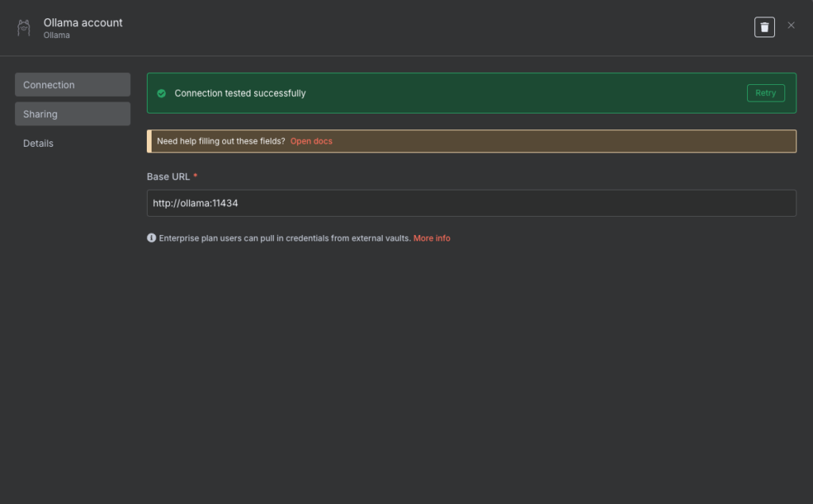
Task: Open the Connection tab
Action: click(x=72, y=84)
